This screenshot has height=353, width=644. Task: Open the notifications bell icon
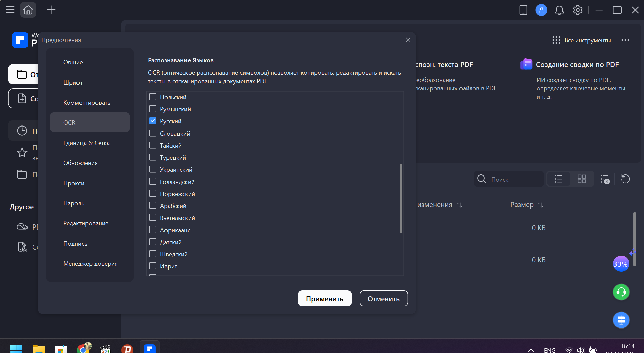click(559, 10)
